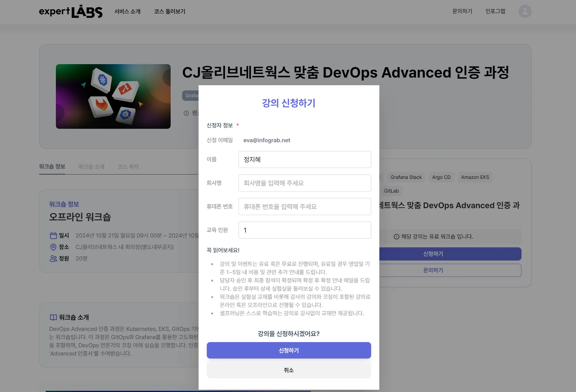Focus the 회사명 input field
576x392 pixels.
(x=305, y=183)
